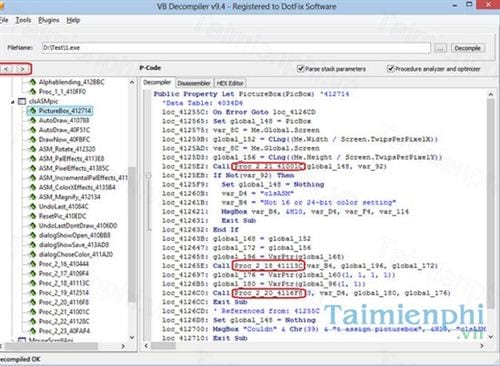Toggle Procedure analyzer and optimizer checkbox
The width and height of the screenshot is (500, 366).
(x=390, y=69)
